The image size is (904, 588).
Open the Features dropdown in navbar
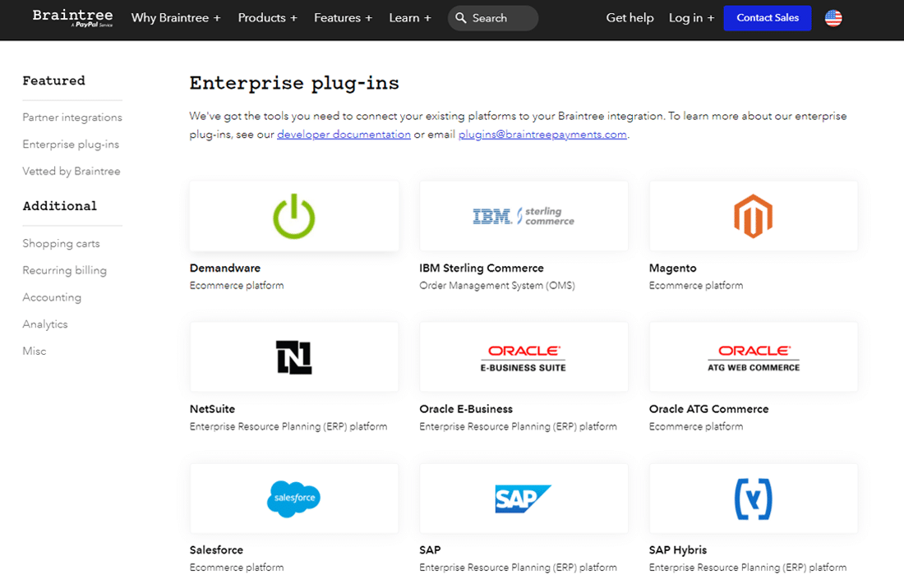point(343,18)
